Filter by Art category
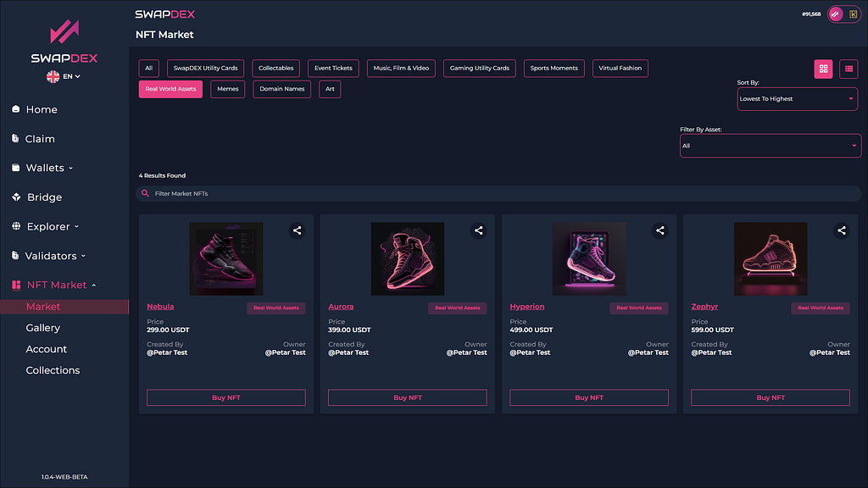Screen dimensions: 868x488 click(x=330, y=89)
